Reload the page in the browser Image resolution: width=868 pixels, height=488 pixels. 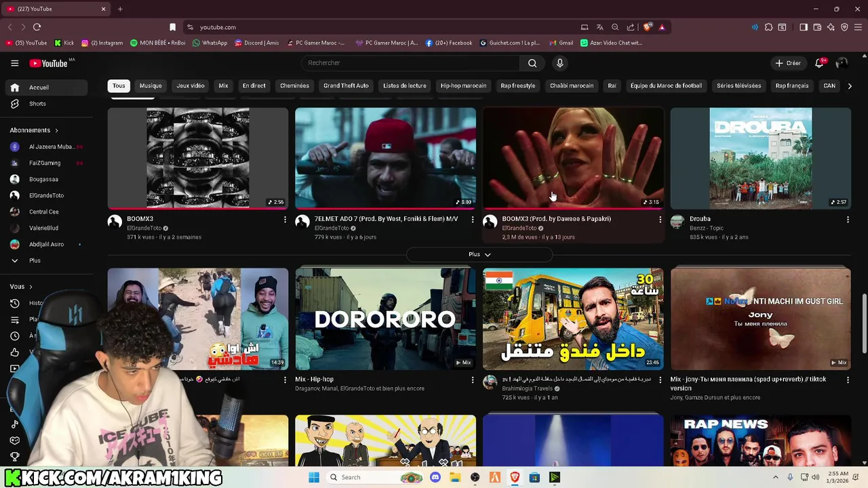[x=37, y=27]
